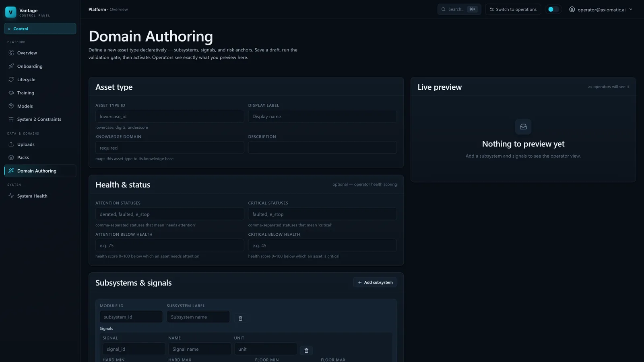Click the Knowledge Domain field
The width and height of the screenshot is (644, 362).
coord(169,148)
